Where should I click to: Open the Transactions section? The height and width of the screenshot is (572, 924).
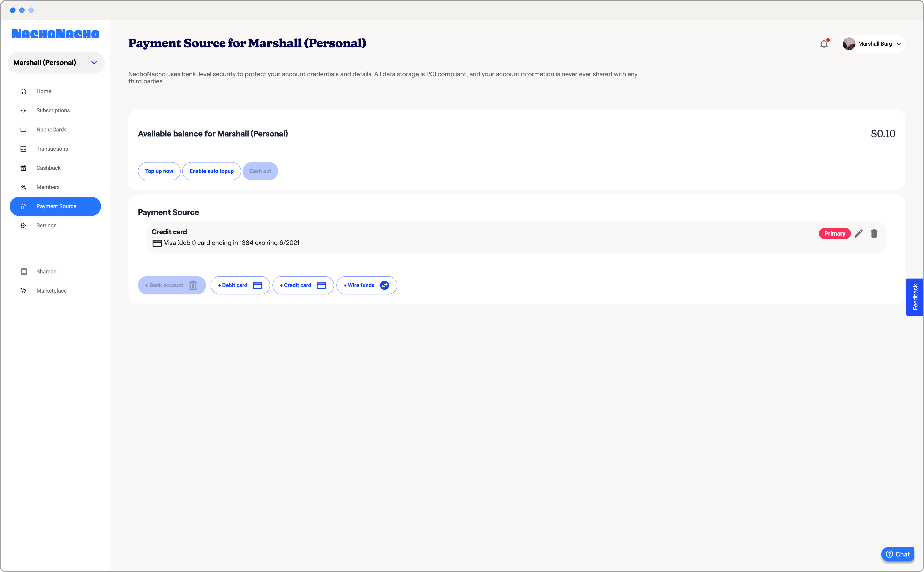[x=52, y=149]
